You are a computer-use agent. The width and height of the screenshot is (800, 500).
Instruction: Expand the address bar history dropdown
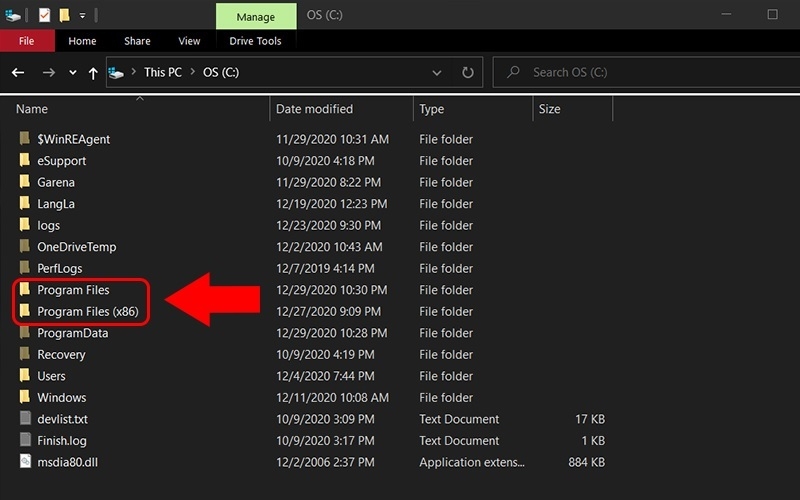[x=437, y=72]
